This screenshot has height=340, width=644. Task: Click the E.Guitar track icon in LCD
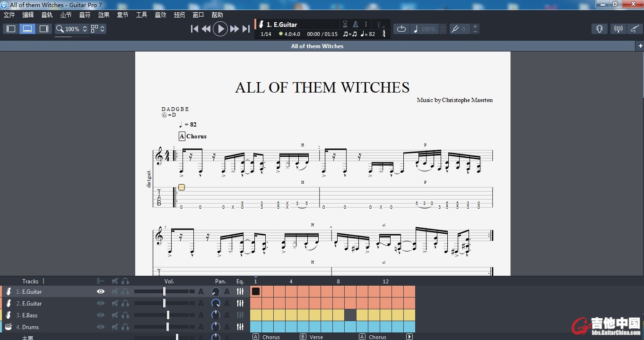pyautogui.click(x=261, y=25)
